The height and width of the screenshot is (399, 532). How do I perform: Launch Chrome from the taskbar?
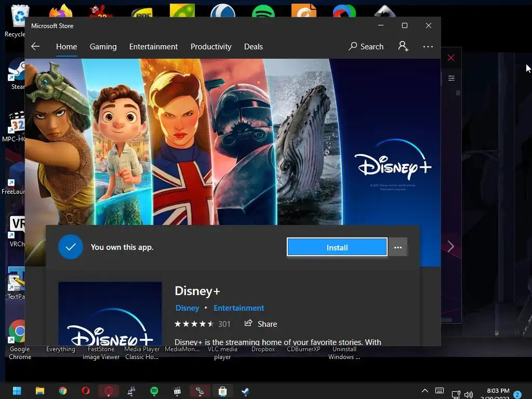click(63, 391)
